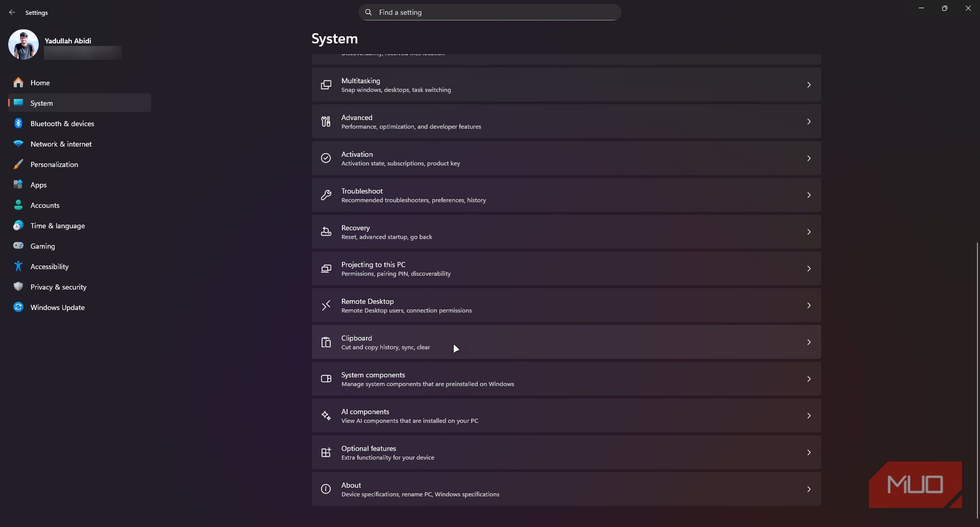Click the search magnifier icon
The width and height of the screenshot is (980, 527).
(369, 12)
